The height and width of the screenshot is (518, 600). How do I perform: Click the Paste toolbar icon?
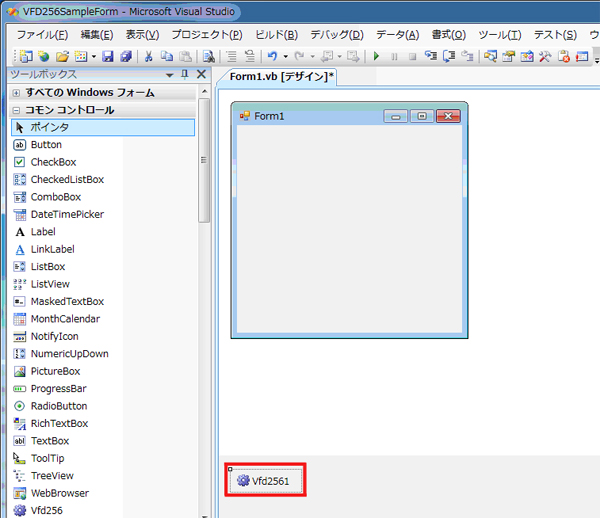pos(186,57)
